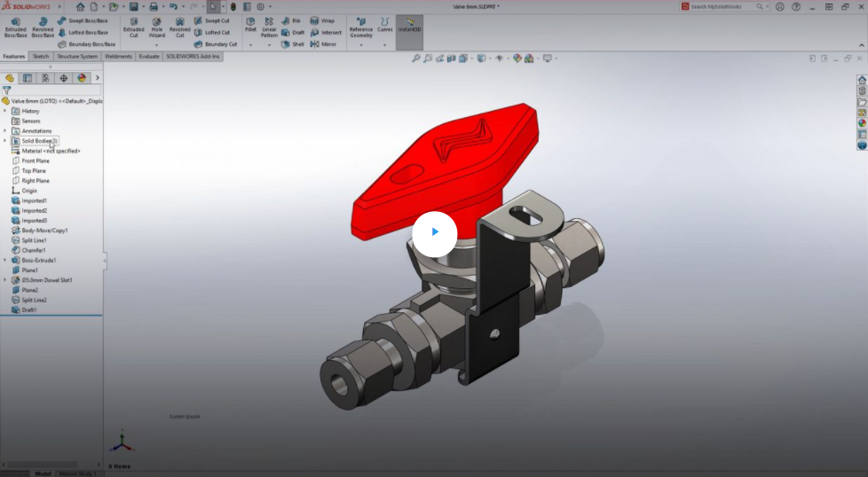Open the Reference Geometry dropdown
The image size is (868, 477).
pos(360,27)
